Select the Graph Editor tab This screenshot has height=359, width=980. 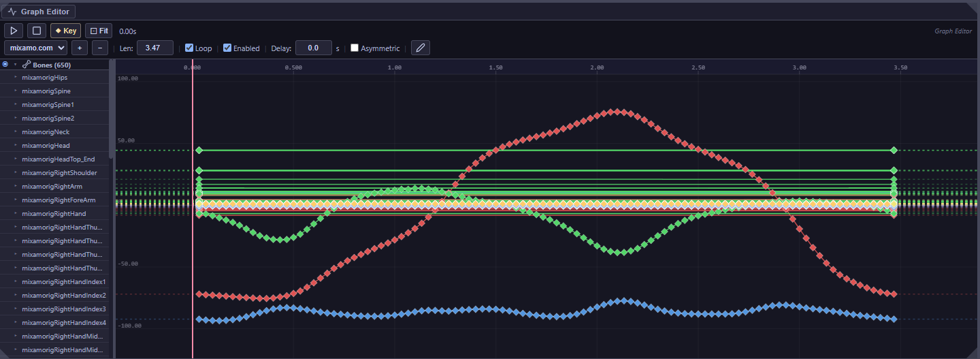tap(39, 12)
